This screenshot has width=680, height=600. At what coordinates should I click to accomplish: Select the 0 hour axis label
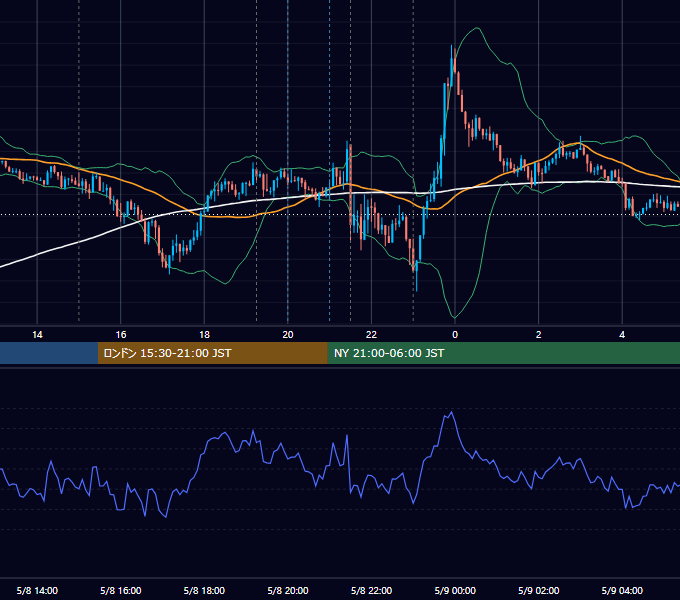[455, 335]
